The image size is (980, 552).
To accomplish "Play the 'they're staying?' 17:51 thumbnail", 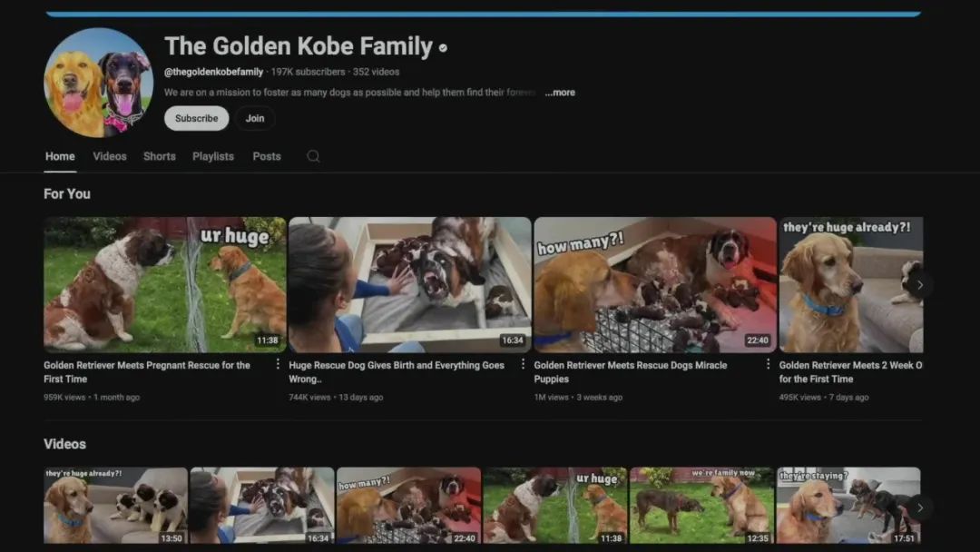I will pyautogui.click(x=848, y=506).
